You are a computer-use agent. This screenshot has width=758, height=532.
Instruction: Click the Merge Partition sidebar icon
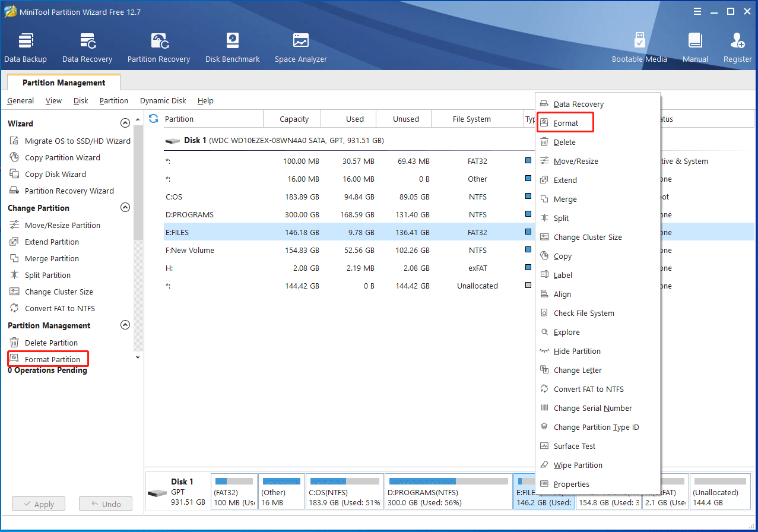point(14,258)
